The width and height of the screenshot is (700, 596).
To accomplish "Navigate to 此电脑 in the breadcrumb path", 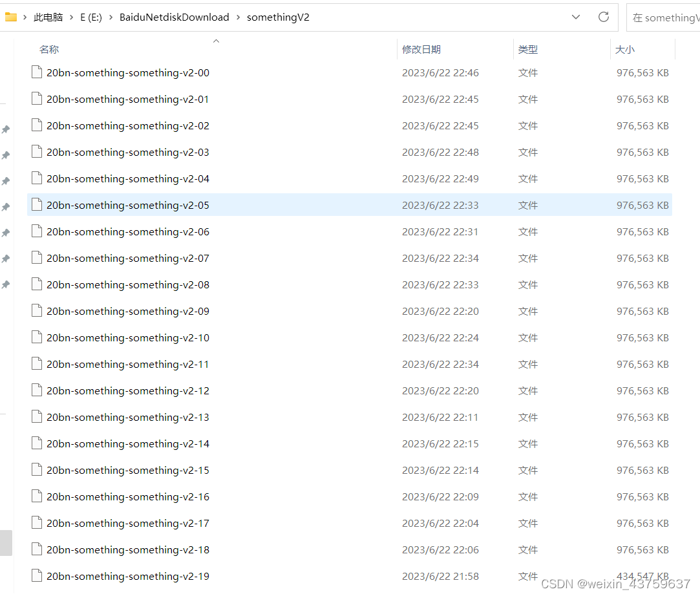I will click(48, 17).
